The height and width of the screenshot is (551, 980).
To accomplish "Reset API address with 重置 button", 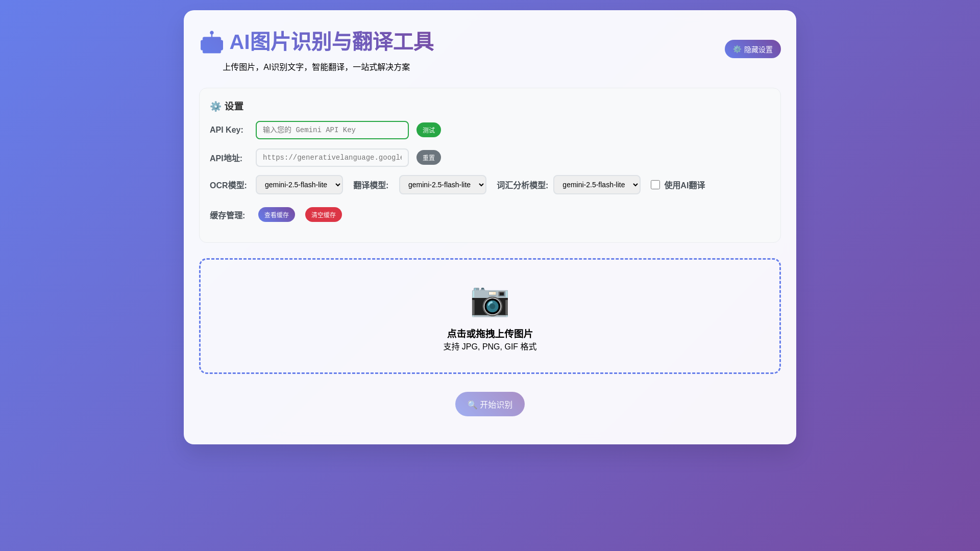I will (x=429, y=158).
